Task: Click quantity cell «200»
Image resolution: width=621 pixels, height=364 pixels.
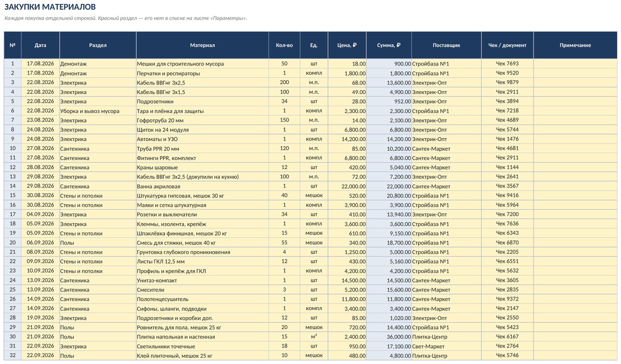Action: coord(284,82)
